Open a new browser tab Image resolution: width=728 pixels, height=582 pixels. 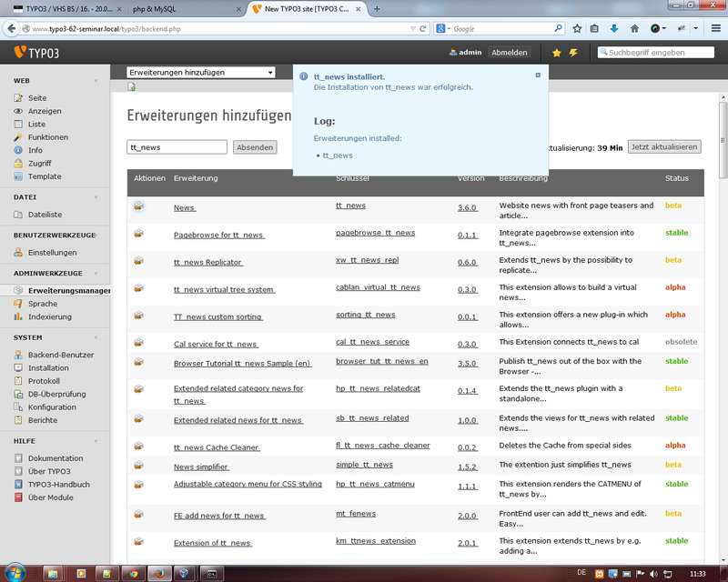click(377, 9)
